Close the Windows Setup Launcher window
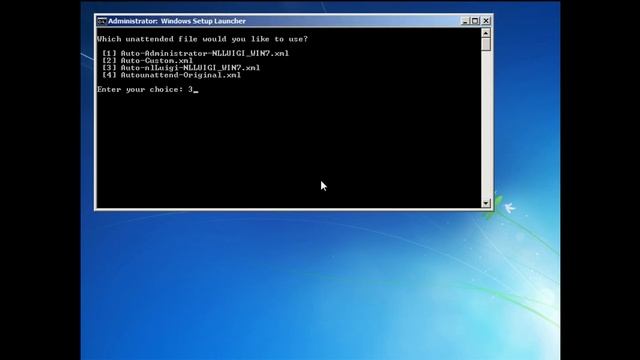Viewport: 640px width, 360px height. [x=486, y=21]
